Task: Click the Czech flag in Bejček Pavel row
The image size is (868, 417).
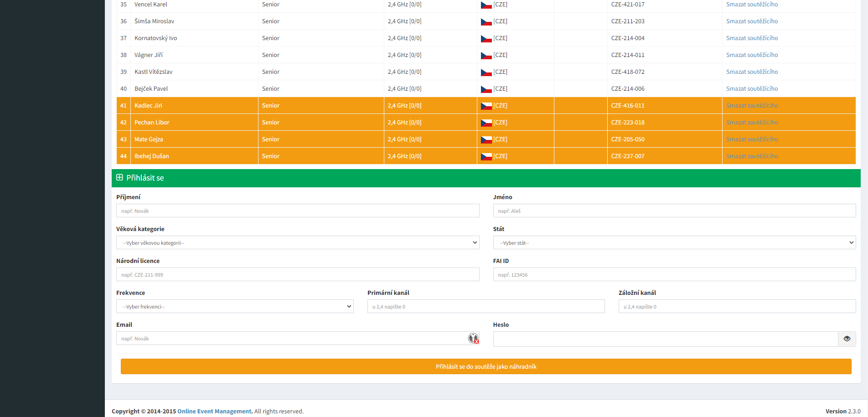Action: 486,89
